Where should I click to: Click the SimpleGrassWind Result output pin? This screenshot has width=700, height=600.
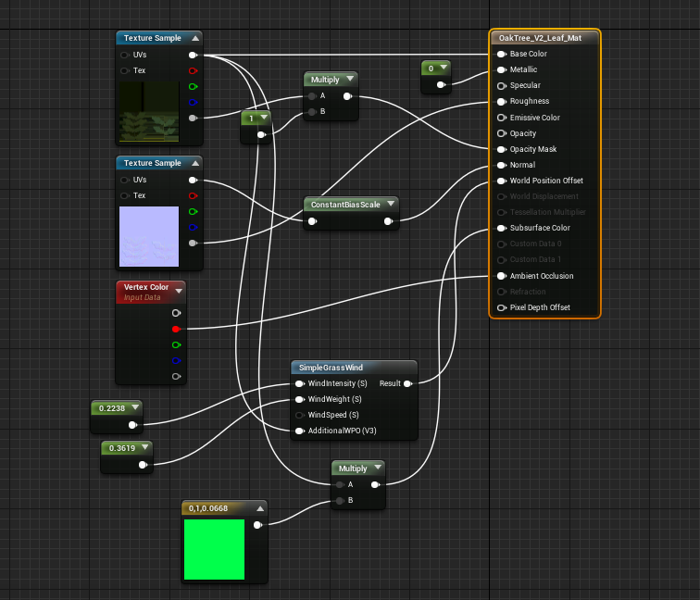coord(407,383)
